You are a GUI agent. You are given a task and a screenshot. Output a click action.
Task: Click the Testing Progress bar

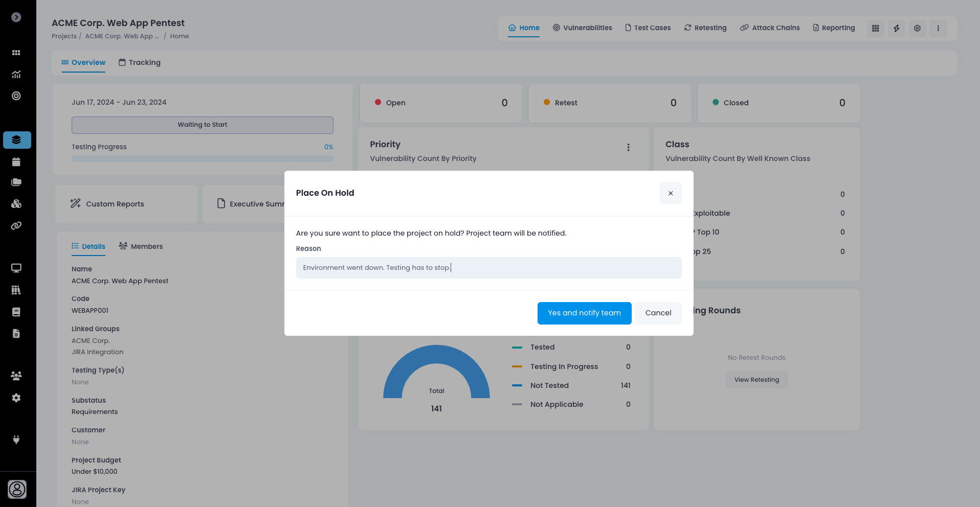click(202, 159)
